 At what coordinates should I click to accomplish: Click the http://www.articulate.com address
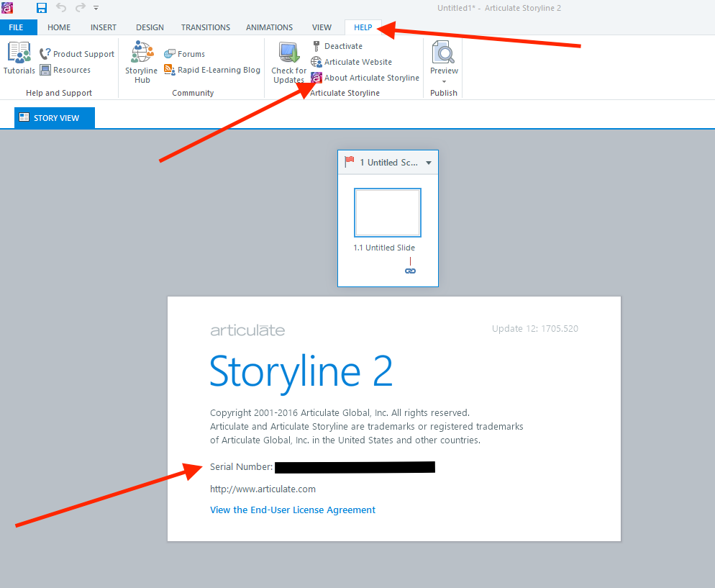[x=263, y=489]
